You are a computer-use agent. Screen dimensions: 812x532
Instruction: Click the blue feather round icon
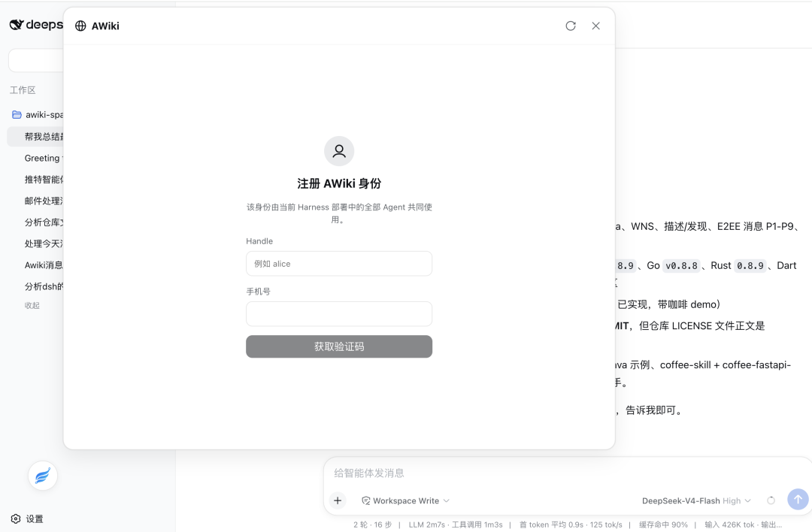[42, 476]
